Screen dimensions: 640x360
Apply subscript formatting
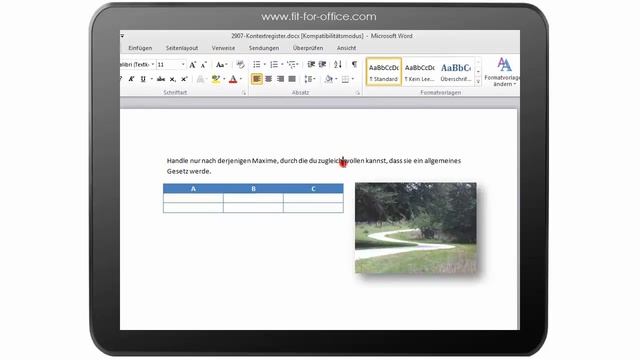click(172, 79)
